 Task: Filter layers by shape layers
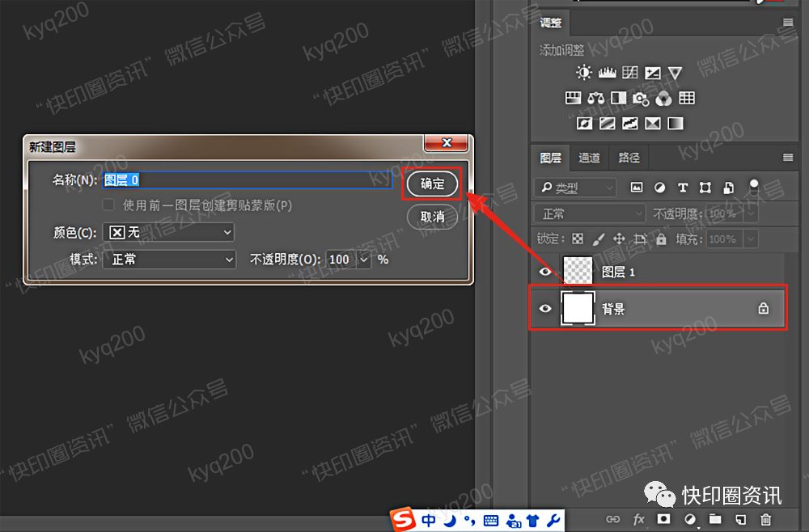click(x=705, y=188)
